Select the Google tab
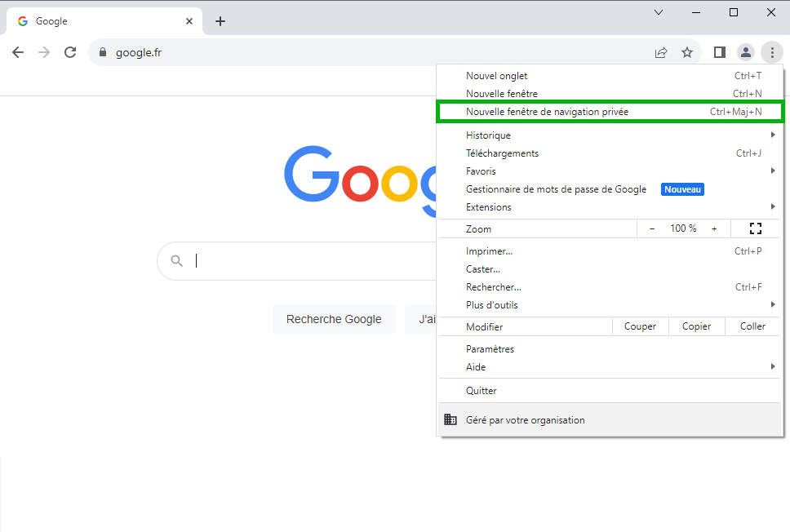 (104, 21)
